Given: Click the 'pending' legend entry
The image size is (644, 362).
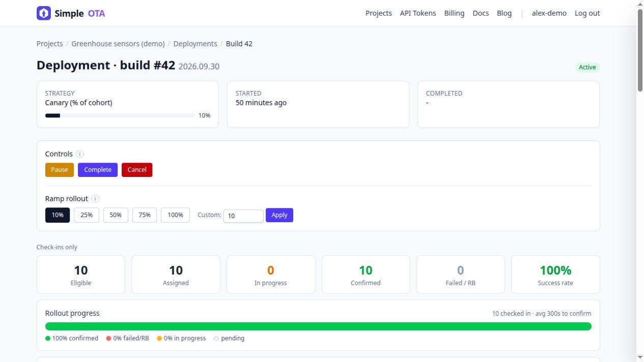Looking at the screenshot, I should [229, 338].
